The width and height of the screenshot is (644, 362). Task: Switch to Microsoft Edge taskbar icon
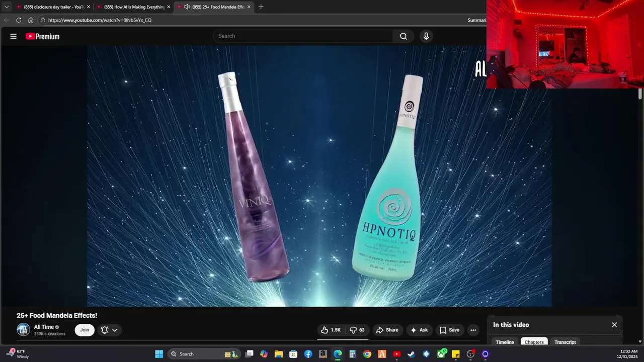(x=338, y=354)
